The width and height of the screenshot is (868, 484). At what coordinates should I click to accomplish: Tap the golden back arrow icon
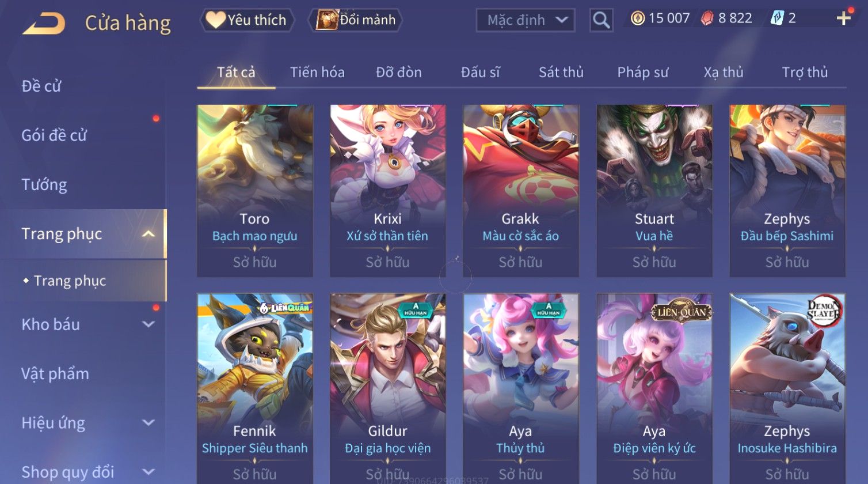(44, 24)
